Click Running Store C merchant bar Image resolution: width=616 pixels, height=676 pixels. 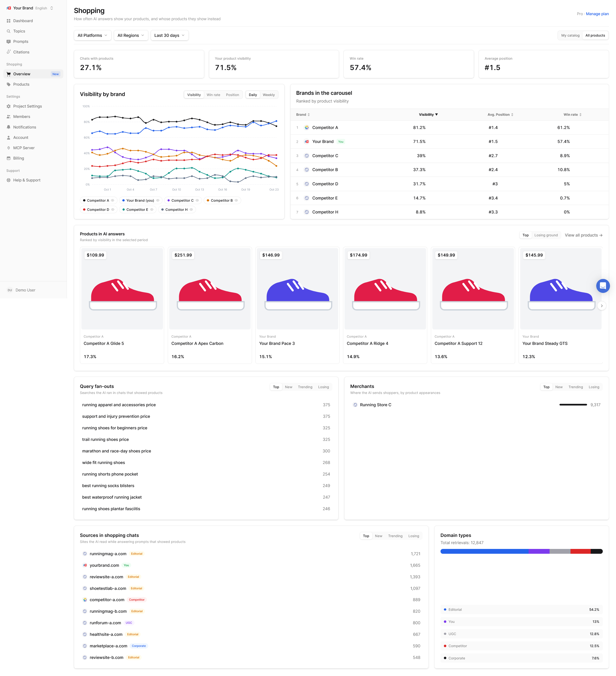[573, 405]
